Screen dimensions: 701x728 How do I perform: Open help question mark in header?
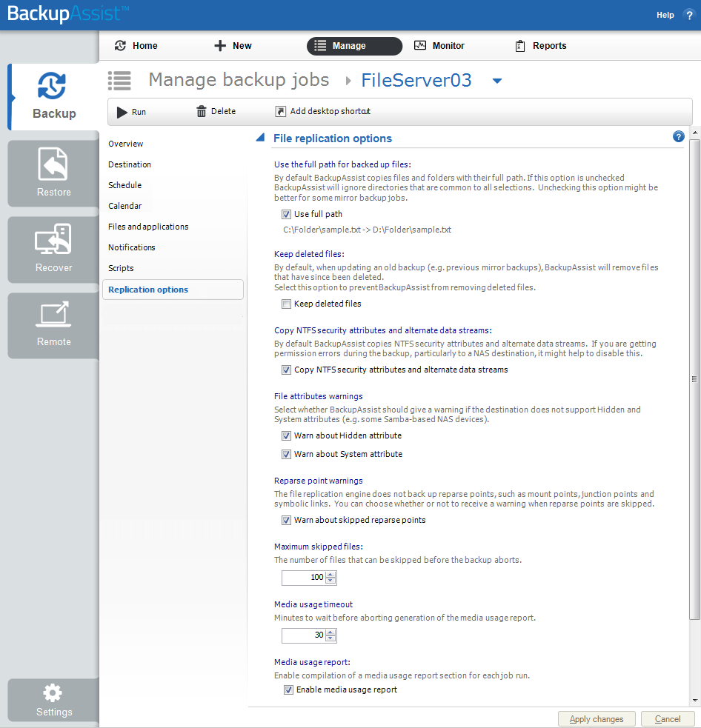[688, 15]
